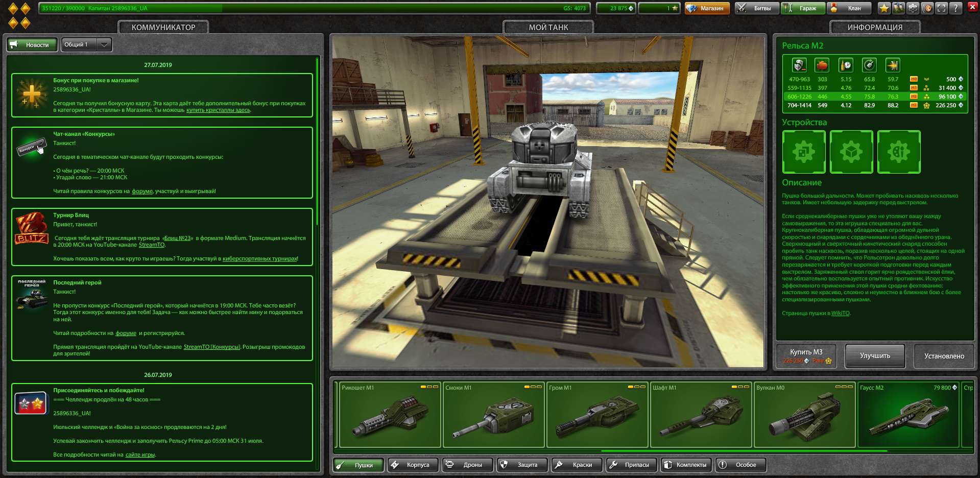Image resolution: width=980 pixels, height=478 pixels.
Task: Select the Припасы supplies category tab
Action: pyautogui.click(x=632, y=465)
